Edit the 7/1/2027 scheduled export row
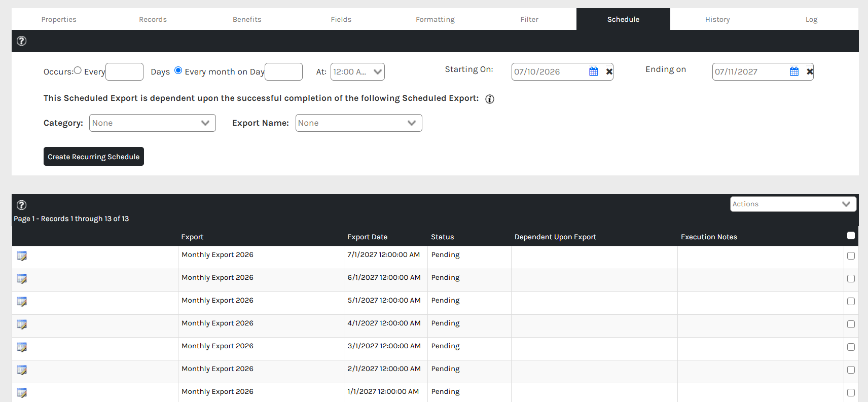Screen dimensions: 868x402 (22, 256)
